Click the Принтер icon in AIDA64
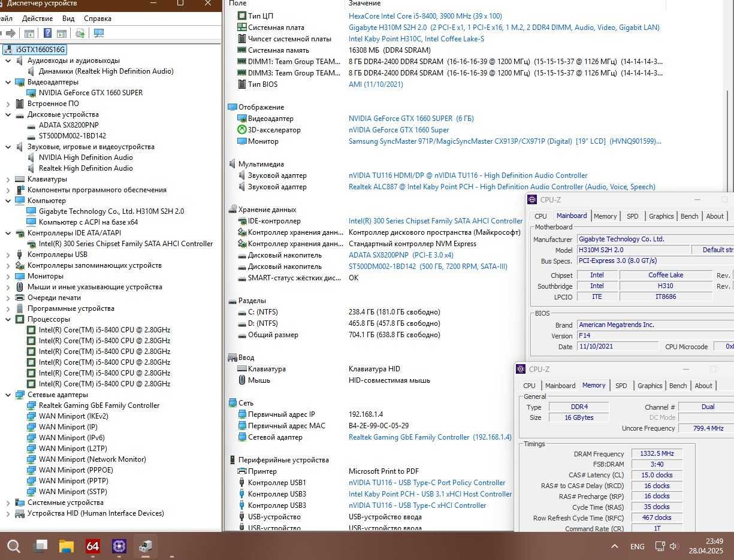734x560 pixels. point(242,471)
